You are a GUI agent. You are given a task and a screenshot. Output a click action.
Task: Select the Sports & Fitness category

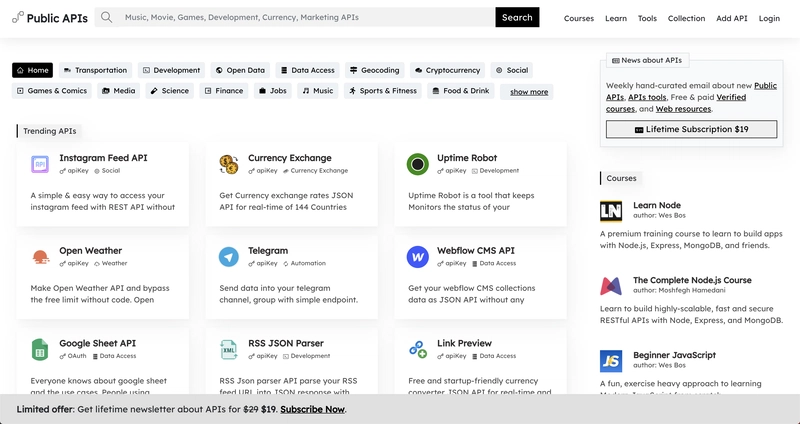383,91
